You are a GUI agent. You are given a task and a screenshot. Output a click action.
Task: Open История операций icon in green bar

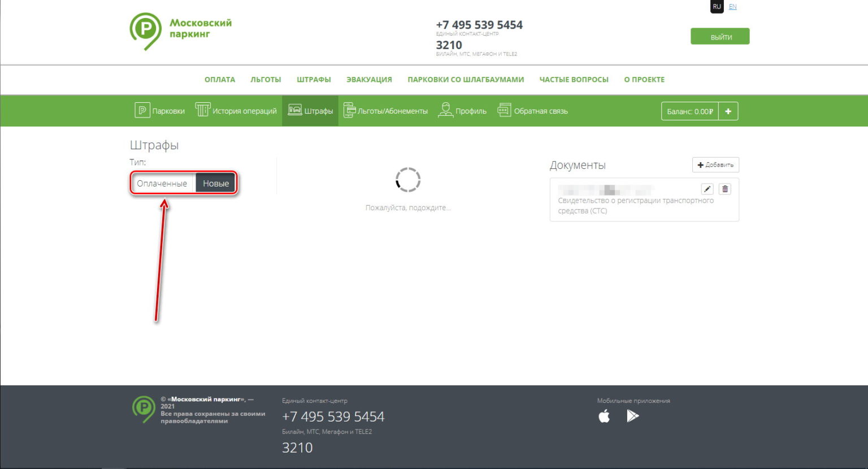202,110
